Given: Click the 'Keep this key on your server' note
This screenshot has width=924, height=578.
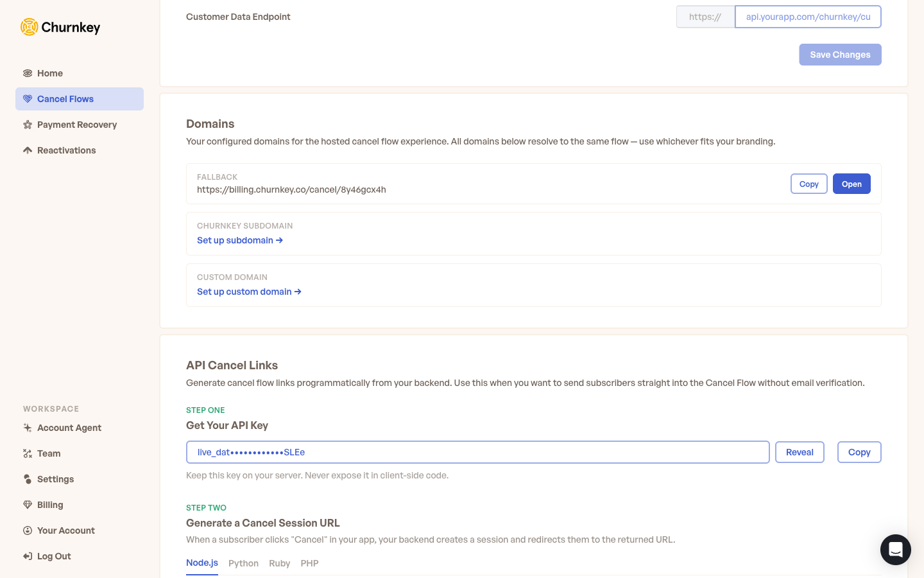Looking at the screenshot, I should click(x=317, y=475).
